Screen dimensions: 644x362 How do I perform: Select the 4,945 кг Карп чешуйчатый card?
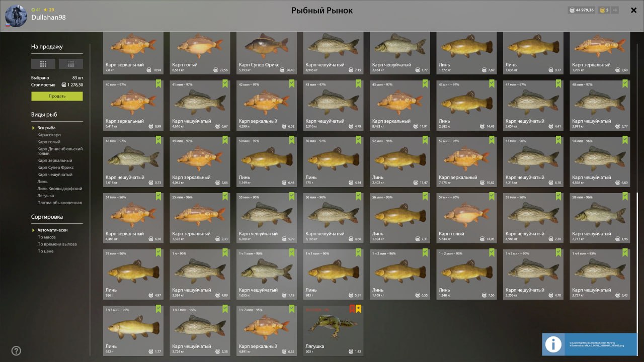pyautogui.click(x=333, y=53)
